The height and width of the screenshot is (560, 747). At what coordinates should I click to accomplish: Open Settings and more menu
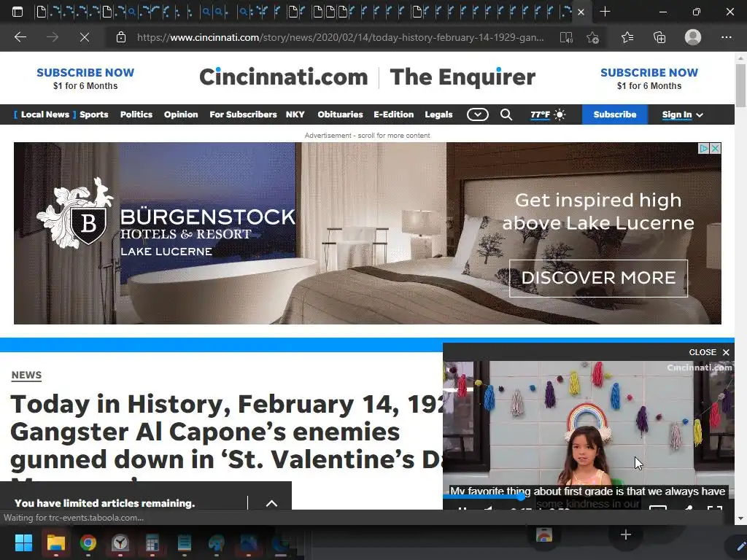coord(726,37)
